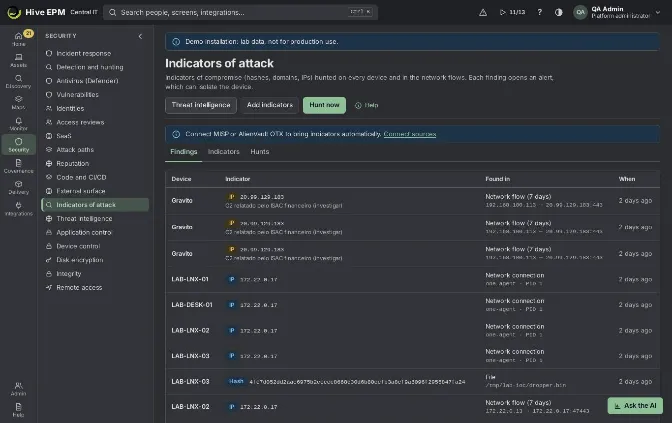
Task: Click the Central IT tenant label
Action: [x=84, y=12]
